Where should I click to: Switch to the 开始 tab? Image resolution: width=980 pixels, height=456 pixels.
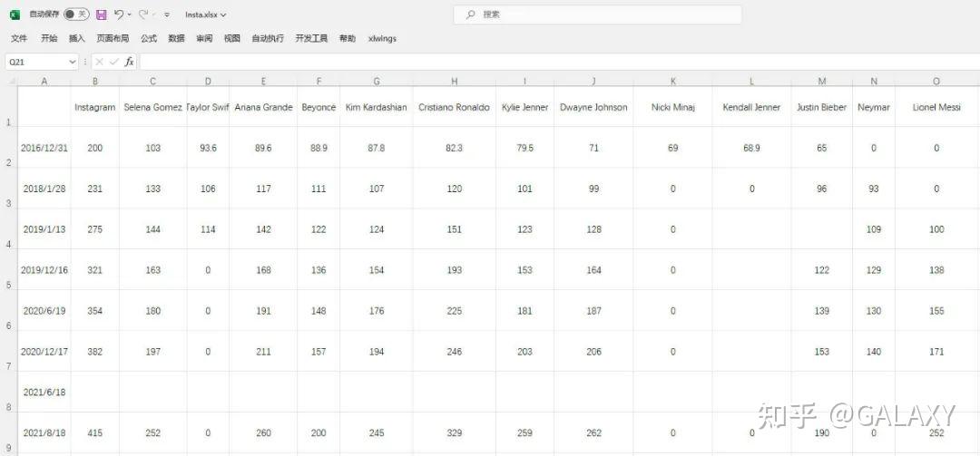49,39
